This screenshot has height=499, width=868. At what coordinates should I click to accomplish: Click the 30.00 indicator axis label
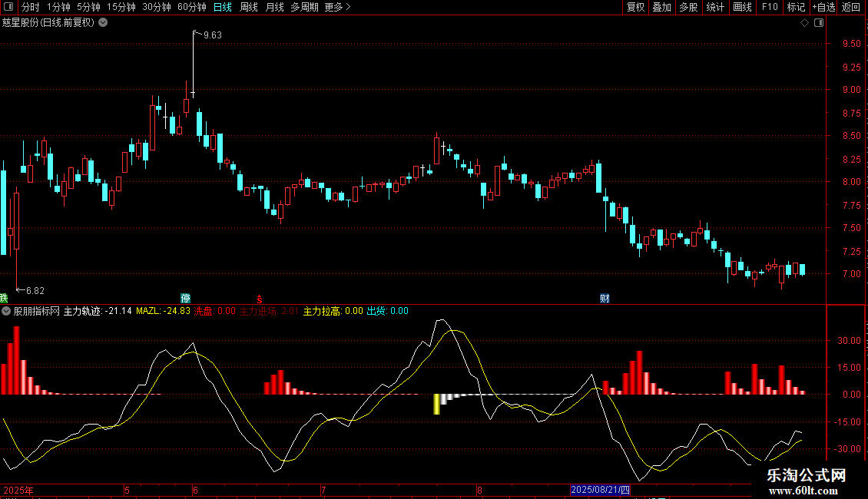(x=849, y=341)
